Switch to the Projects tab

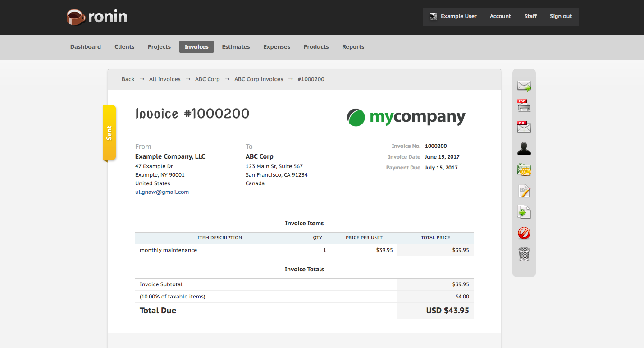(x=159, y=47)
